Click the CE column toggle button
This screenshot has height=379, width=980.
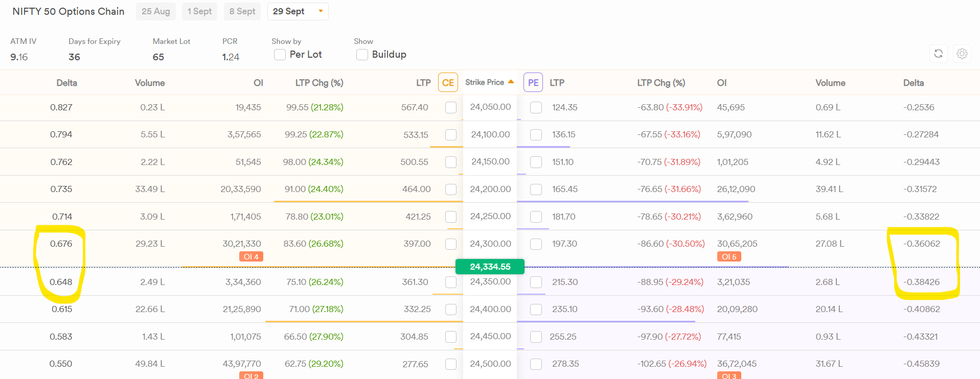click(x=448, y=83)
